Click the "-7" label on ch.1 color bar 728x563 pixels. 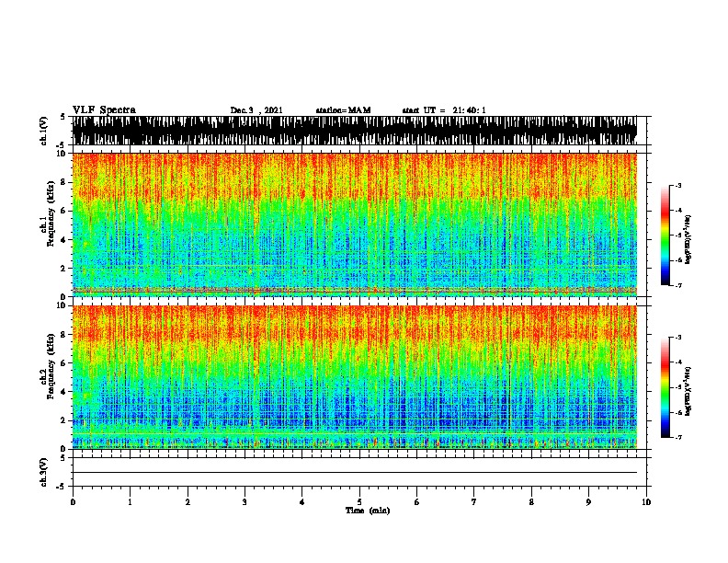tap(677, 285)
